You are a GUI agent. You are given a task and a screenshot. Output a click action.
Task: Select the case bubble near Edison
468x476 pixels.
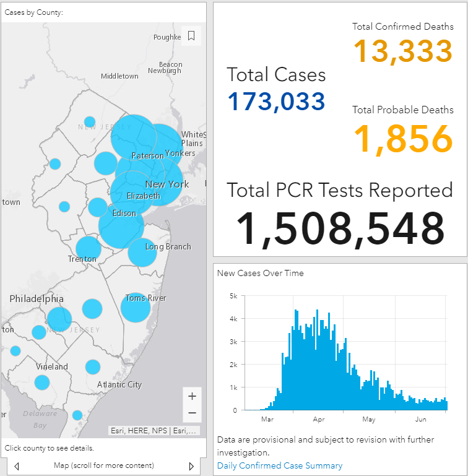tap(121, 226)
